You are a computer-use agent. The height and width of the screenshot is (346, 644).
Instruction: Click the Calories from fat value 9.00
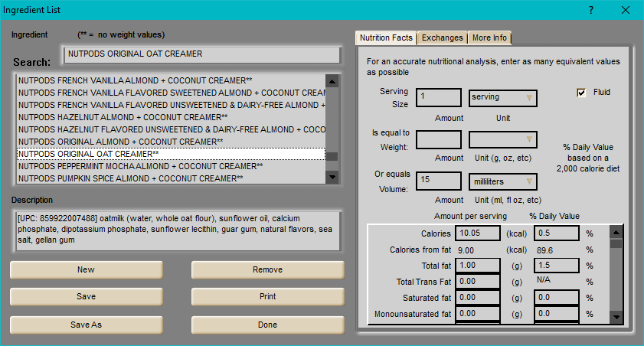click(x=466, y=250)
